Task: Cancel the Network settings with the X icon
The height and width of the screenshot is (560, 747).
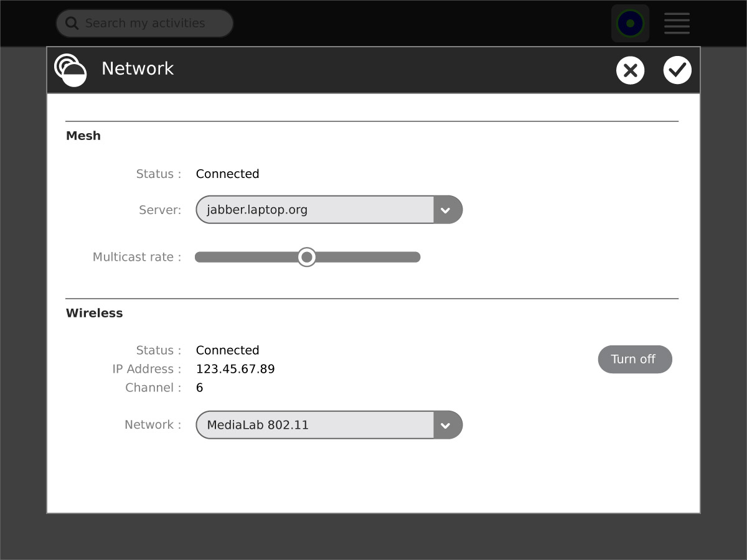Action: point(630,70)
